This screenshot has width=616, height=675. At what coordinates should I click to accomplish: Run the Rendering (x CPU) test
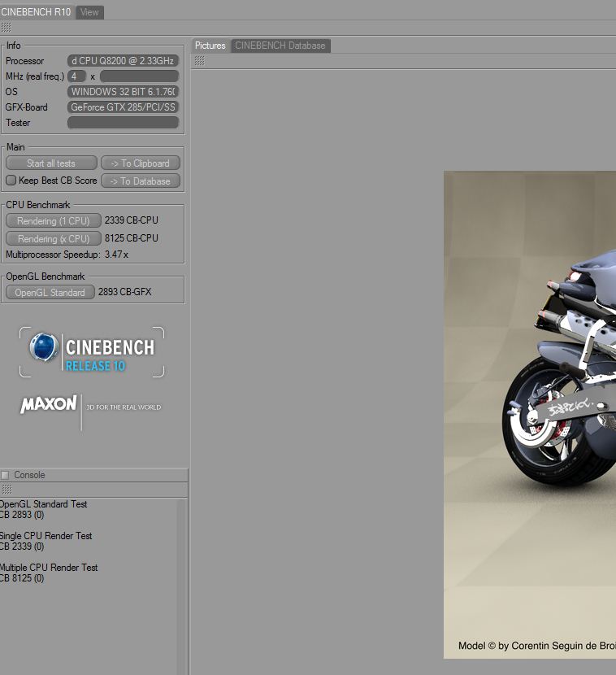point(54,238)
